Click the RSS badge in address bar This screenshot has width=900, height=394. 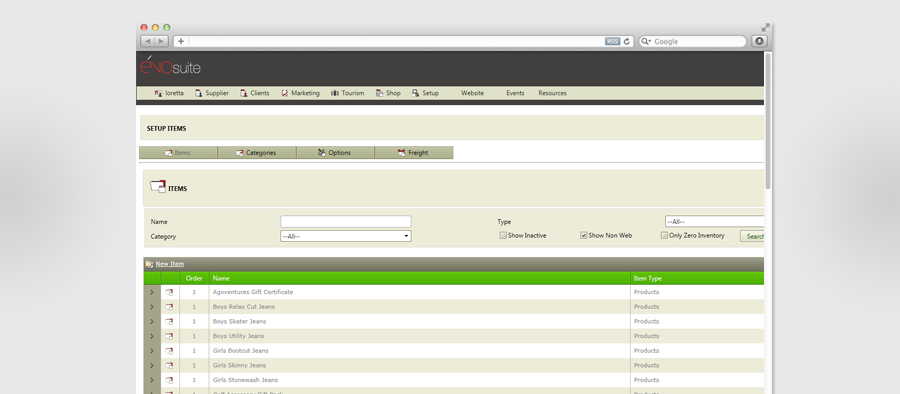tap(612, 41)
